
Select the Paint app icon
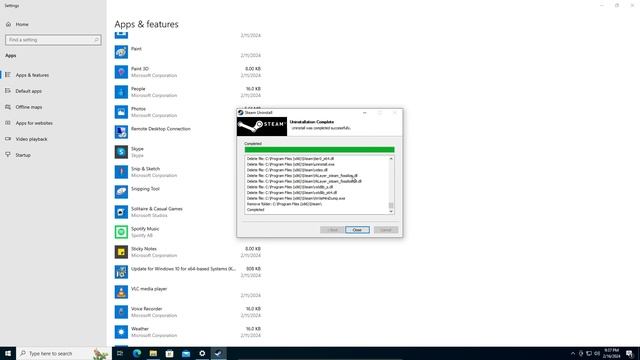[x=121, y=52]
